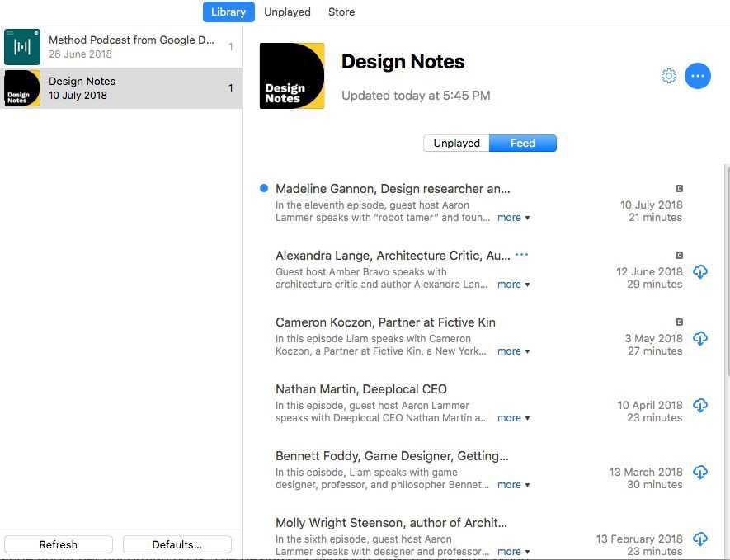Click the Refresh button
Screen dimensions: 730x560
coord(59,544)
